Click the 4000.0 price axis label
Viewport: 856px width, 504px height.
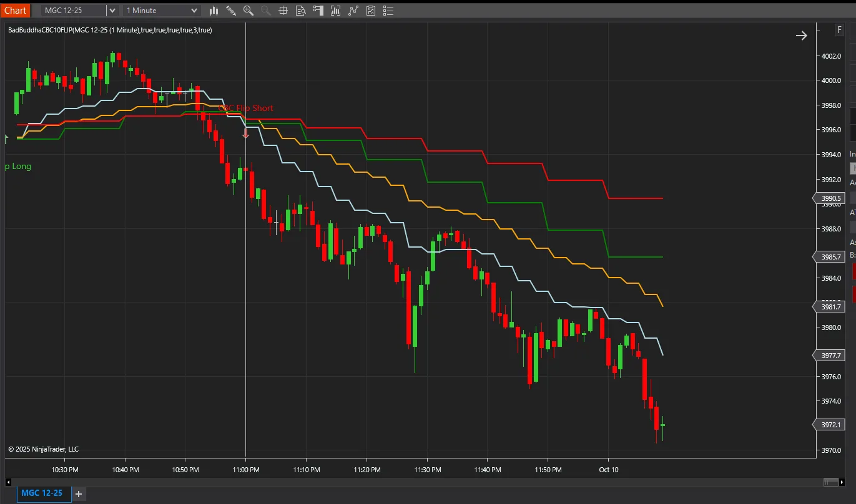point(831,80)
